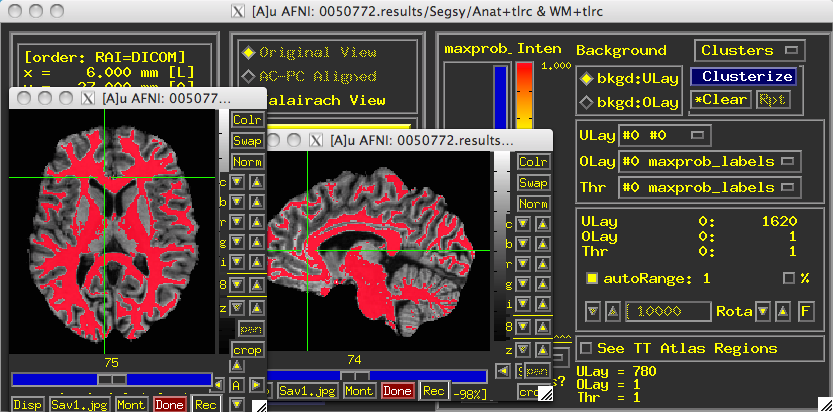Click contrast 'c' down arrow in sagittal viewer
The height and width of the screenshot is (412, 833).
tap(523, 224)
